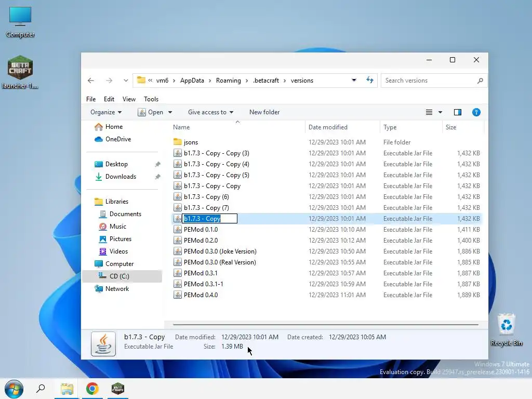Click the Open button in command bar
This screenshot has width=532, height=399.
[151, 112]
